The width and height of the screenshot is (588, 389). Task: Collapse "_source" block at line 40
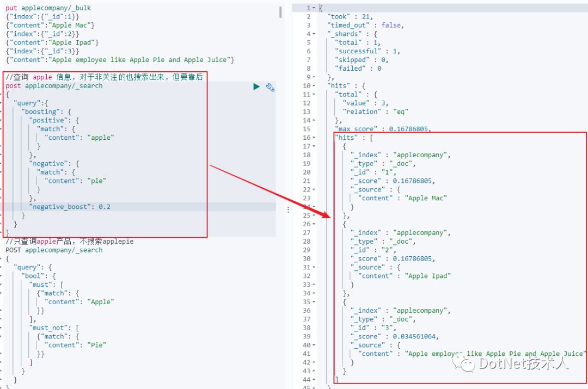pos(314,345)
